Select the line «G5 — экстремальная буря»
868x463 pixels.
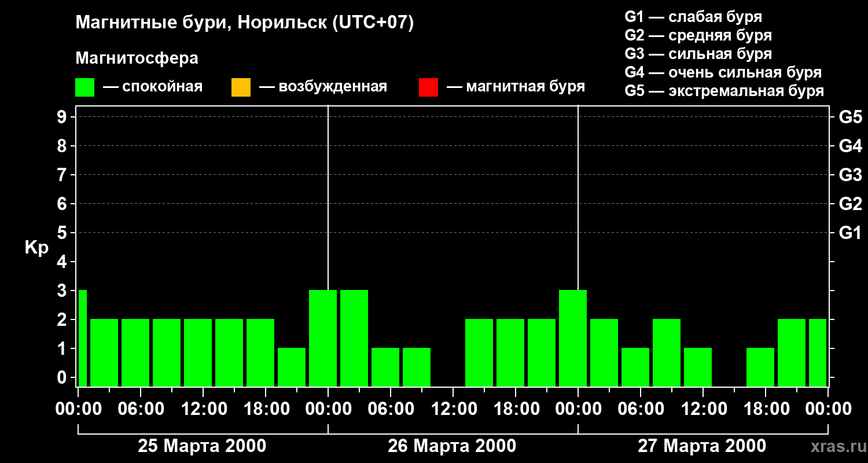724,91
